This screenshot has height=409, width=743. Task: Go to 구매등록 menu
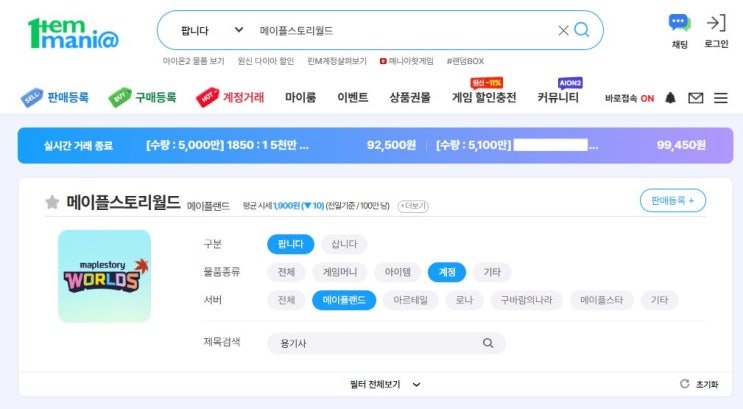click(142, 98)
